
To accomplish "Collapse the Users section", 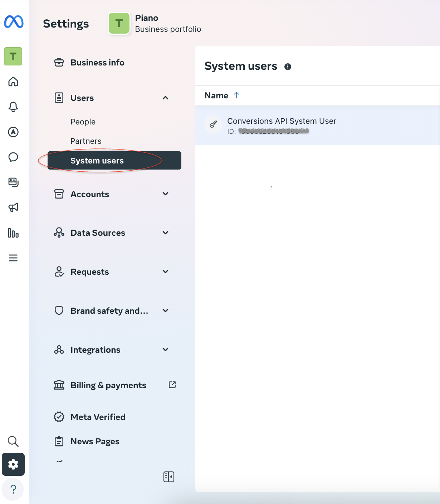I will (x=165, y=98).
